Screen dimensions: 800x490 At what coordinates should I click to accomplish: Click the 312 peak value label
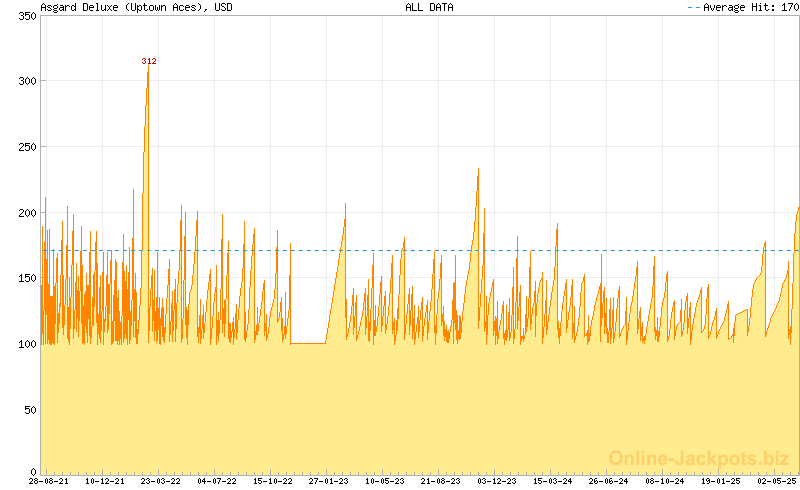click(149, 61)
